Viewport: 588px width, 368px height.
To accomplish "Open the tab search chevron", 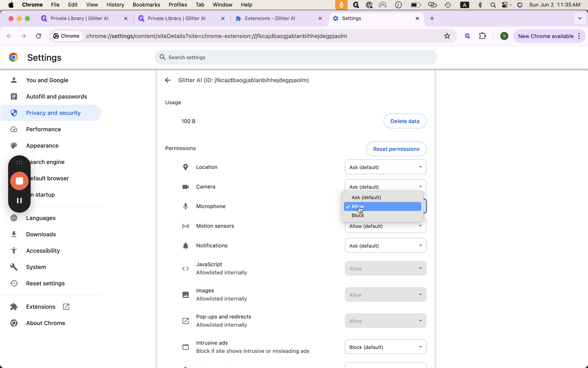I will (x=580, y=18).
